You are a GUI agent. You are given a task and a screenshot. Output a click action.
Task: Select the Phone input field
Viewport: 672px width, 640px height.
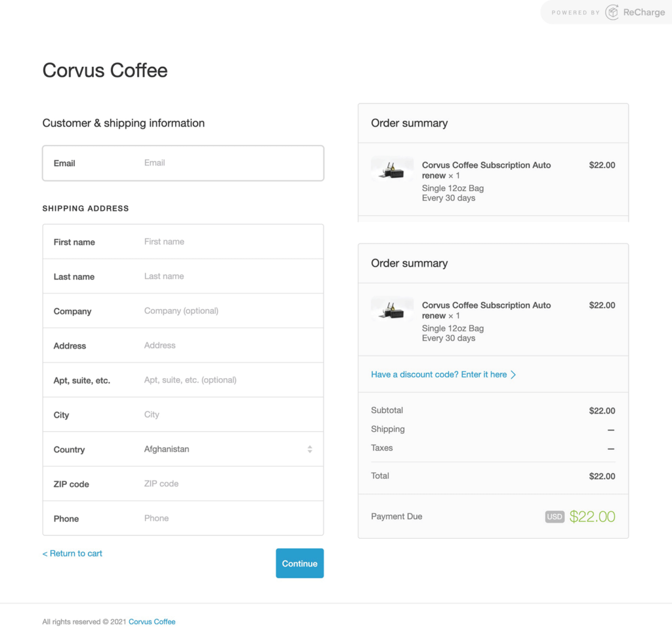[x=230, y=519]
